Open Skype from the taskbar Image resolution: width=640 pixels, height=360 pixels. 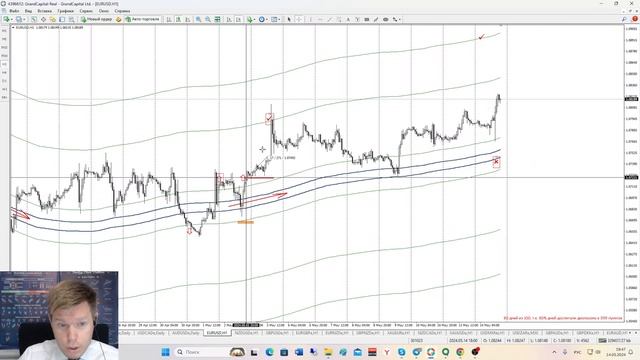coord(402,352)
